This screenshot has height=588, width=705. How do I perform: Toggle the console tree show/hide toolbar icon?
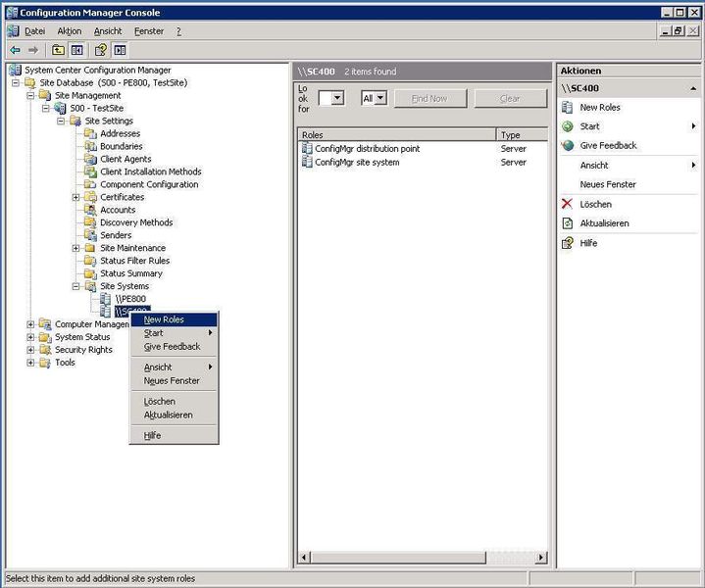point(76,50)
